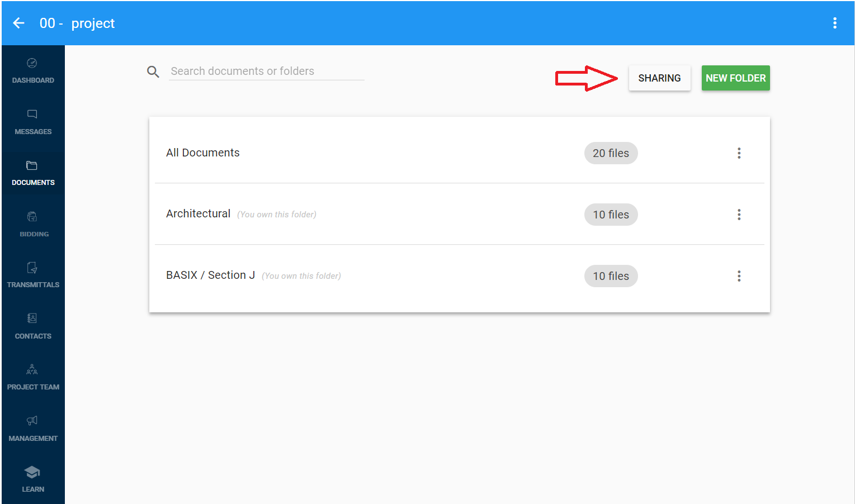Click BASIX / Section J's 10 files badge

611,276
